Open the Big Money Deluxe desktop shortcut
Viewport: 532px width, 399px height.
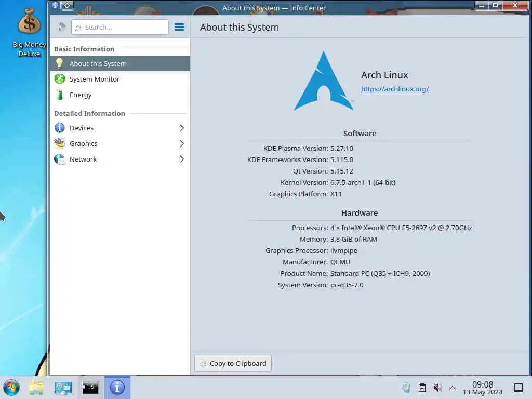[29, 32]
